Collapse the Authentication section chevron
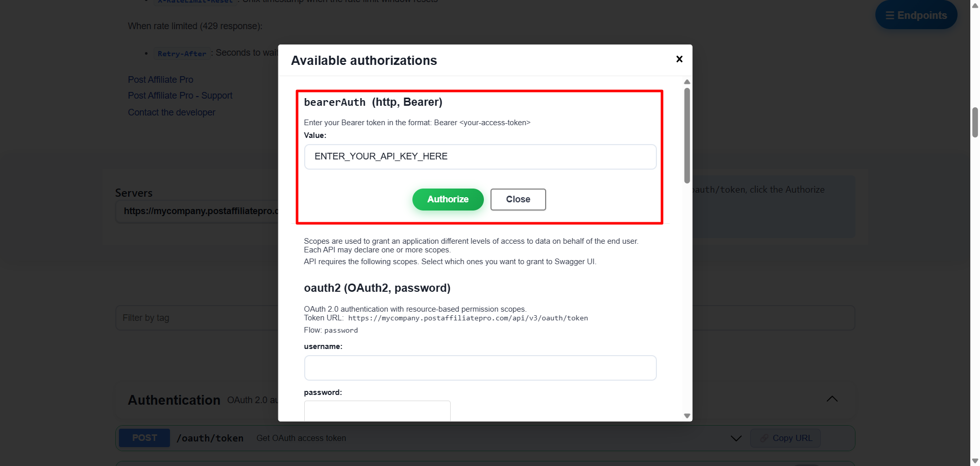The width and height of the screenshot is (980, 466). point(832,399)
